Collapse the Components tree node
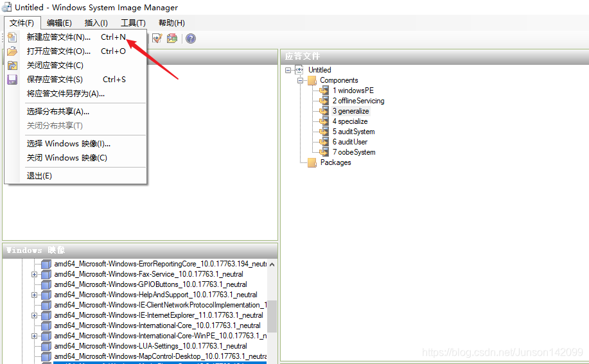Viewport: 589px width, 364px height. [300, 80]
